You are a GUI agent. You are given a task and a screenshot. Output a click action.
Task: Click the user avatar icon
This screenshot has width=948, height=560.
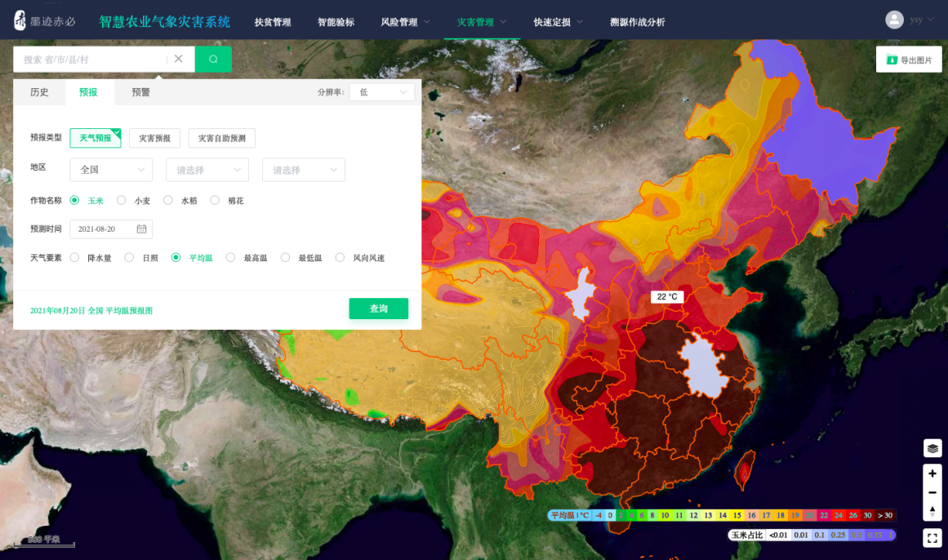click(x=894, y=20)
